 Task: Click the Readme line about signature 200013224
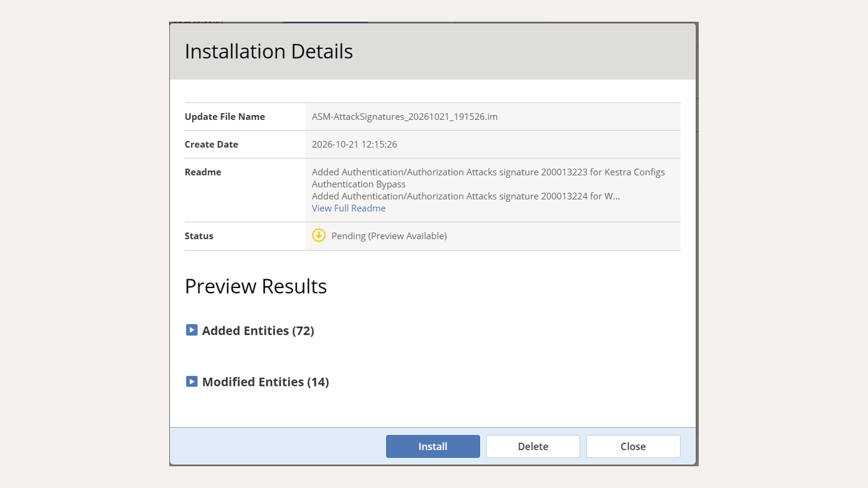tap(465, 196)
